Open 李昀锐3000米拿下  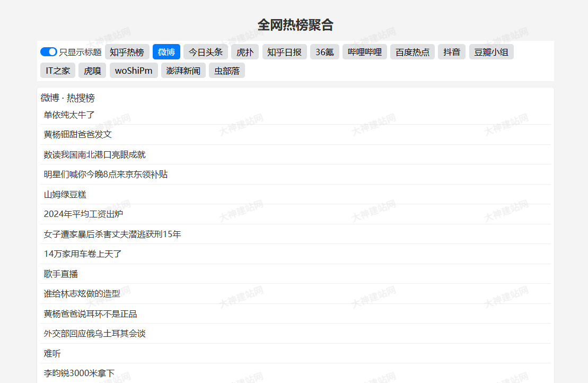point(79,373)
